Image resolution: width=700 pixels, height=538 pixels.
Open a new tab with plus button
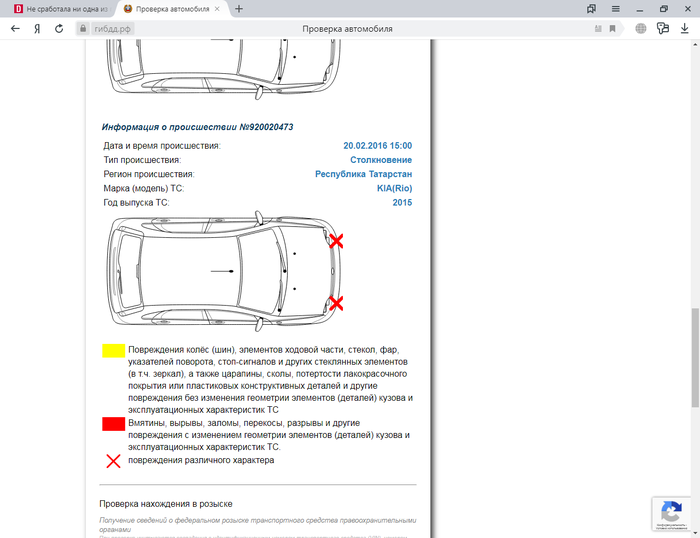(x=239, y=8)
